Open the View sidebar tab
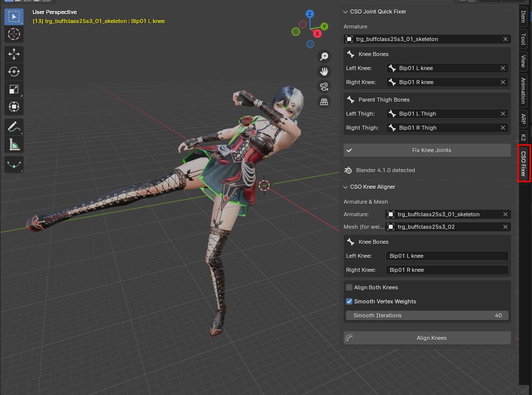The image size is (532, 395). pyautogui.click(x=523, y=61)
